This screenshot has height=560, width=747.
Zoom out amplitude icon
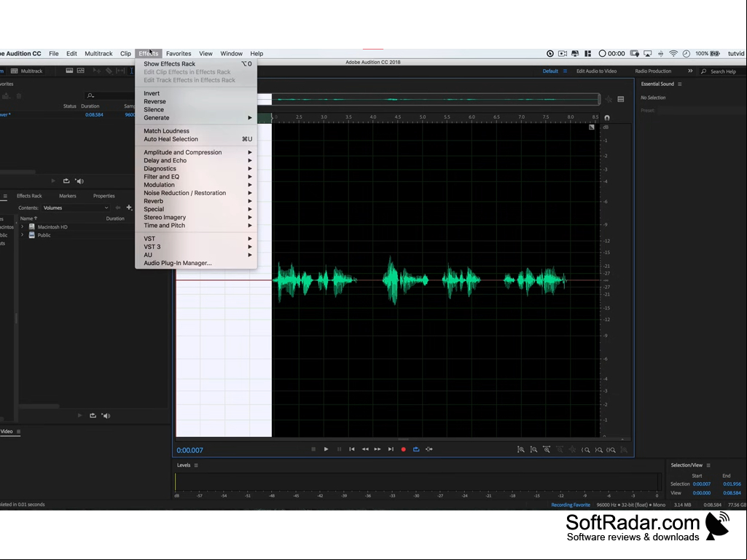click(534, 449)
